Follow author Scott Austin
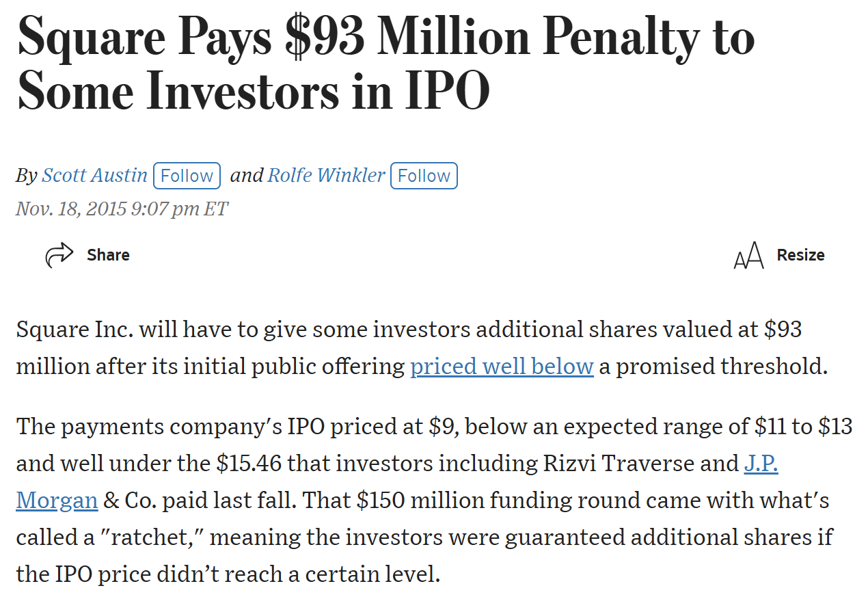Viewport: 868px width, 599px height. point(187,176)
